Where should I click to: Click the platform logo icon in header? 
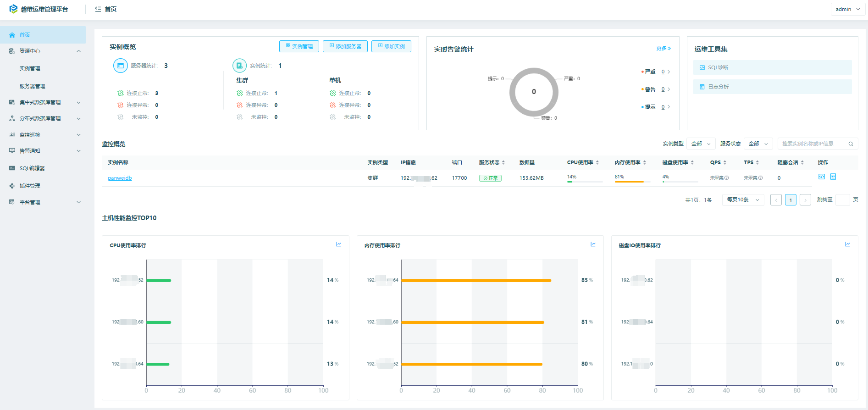13,9
